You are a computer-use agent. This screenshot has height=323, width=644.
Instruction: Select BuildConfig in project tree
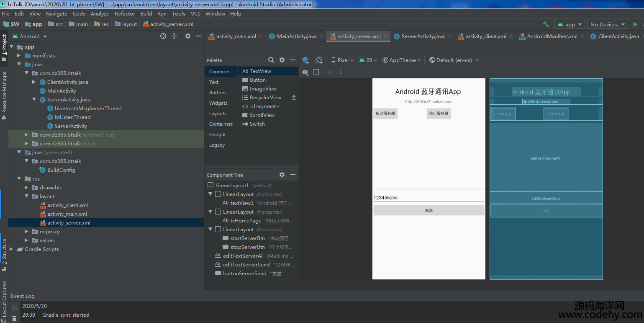[61, 170]
